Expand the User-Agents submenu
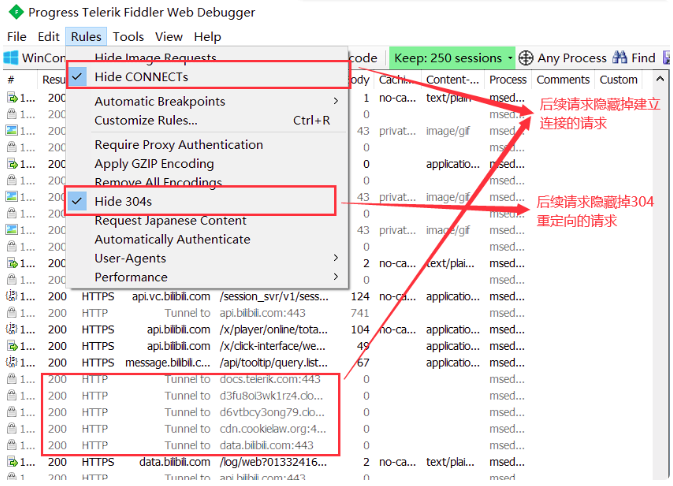The height and width of the screenshot is (486, 673). (208, 258)
